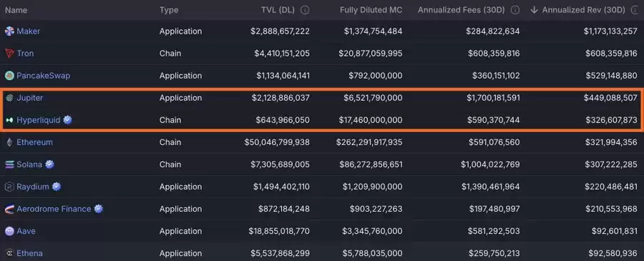Sort by Fully Diluted MC column header
The height and width of the screenshot is (261, 644).
[371, 10]
